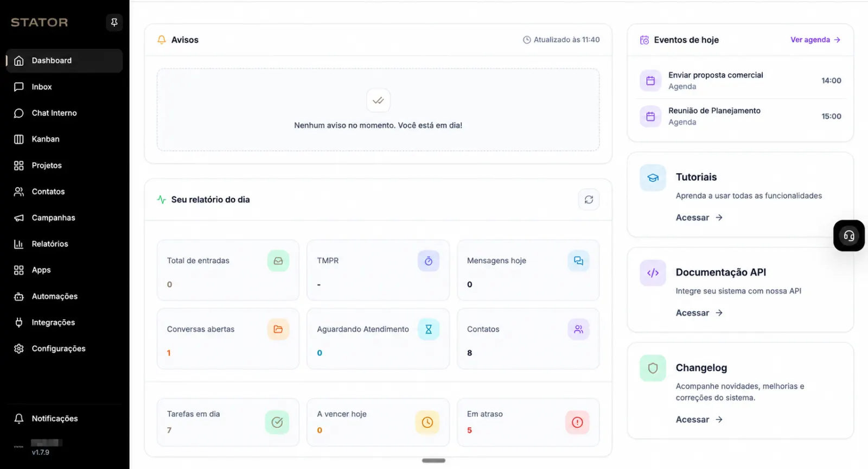Image resolution: width=868 pixels, height=469 pixels.
Task: Click the 14:00 event time
Action: 831,80
